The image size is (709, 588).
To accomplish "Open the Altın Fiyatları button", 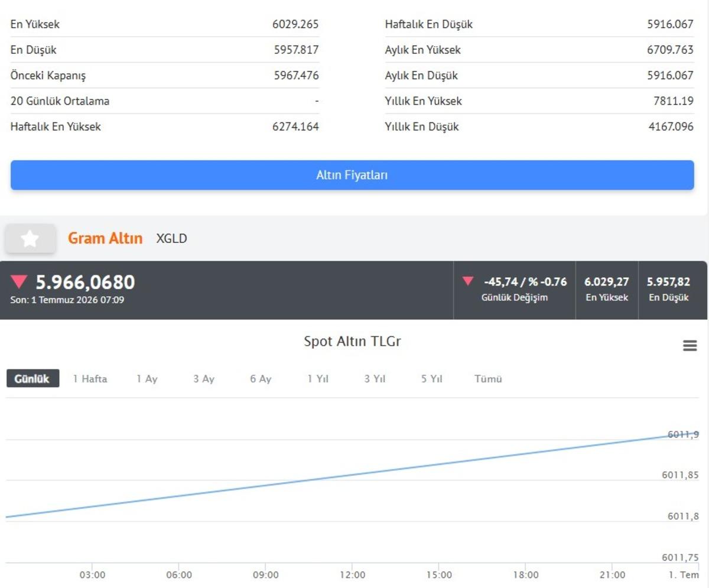I will 352,175.
